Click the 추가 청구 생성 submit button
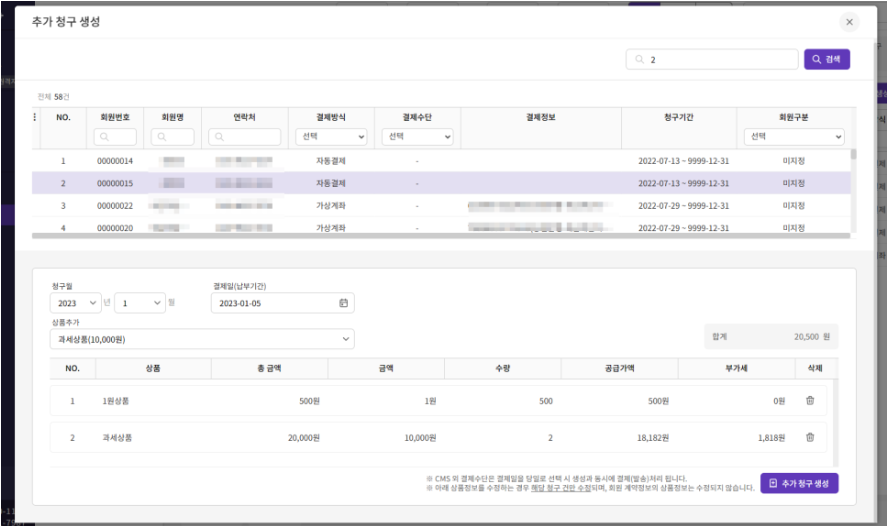The width and height of the screenshot is (888, 527). click(799, 483)
